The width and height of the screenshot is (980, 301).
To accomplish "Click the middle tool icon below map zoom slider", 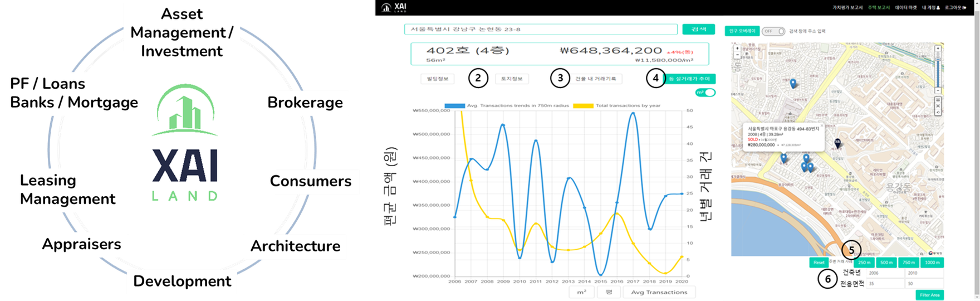I will 938,106.
